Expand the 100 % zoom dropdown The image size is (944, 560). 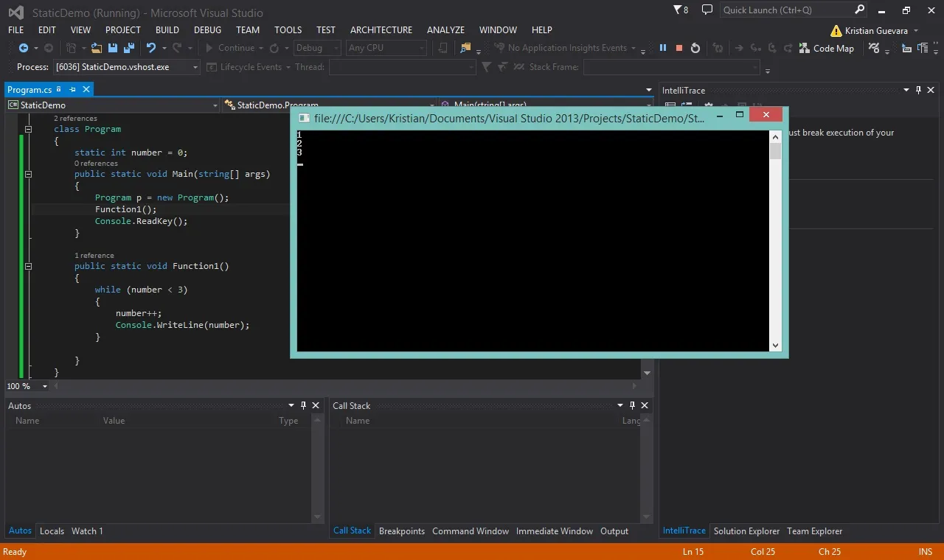(x=45, y=386)
